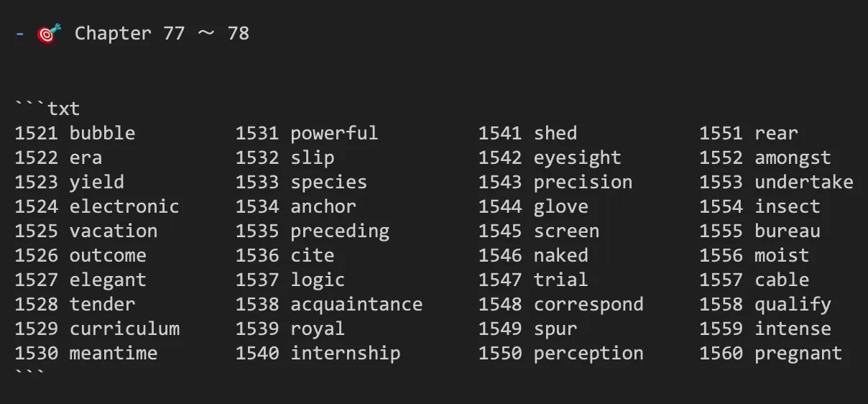
Task: Click the word amongst at 1552
Action: [793, 157]
